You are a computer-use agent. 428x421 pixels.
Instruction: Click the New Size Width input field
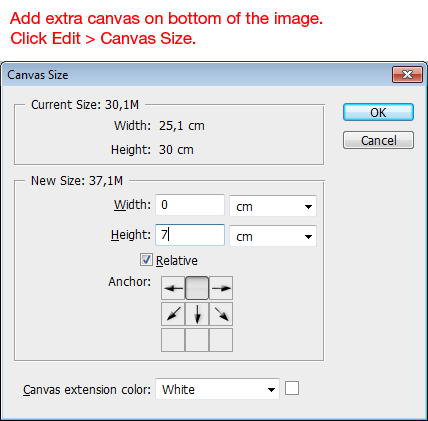point(190,205)
